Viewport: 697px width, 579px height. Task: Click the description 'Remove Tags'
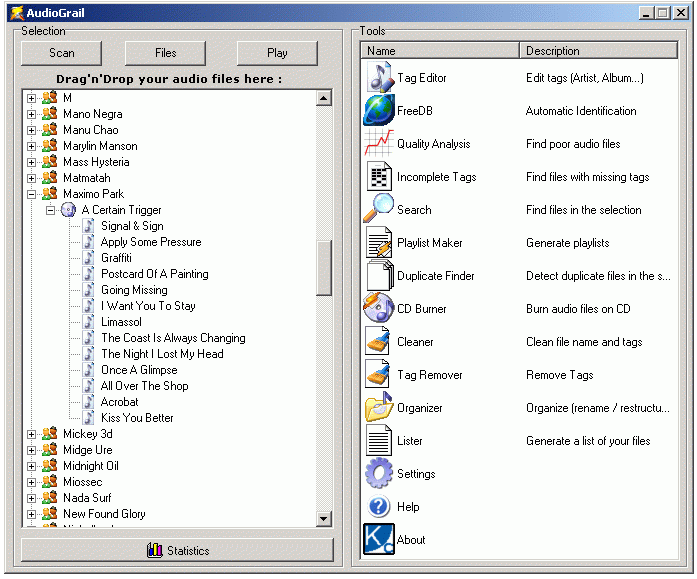[559, 375]
